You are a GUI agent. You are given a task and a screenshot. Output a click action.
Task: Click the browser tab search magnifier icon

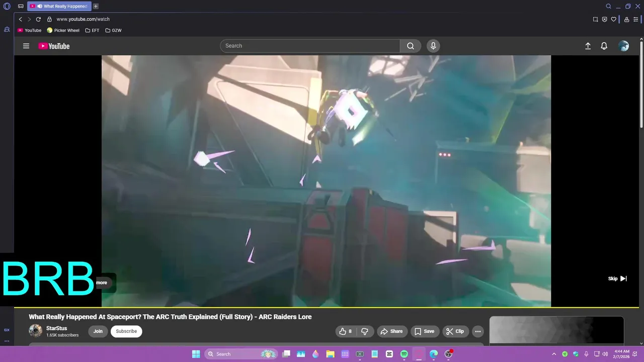(x=608, y=7)
